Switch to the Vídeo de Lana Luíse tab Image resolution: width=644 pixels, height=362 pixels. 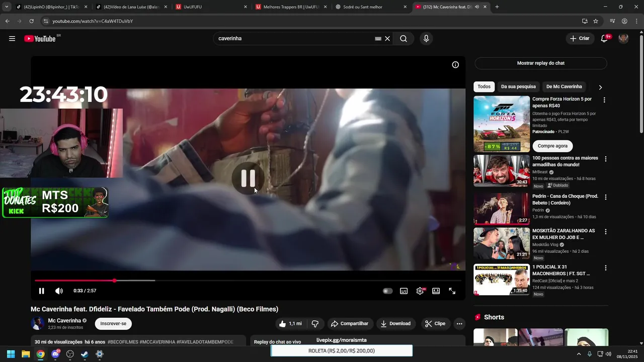pos(132,7)
